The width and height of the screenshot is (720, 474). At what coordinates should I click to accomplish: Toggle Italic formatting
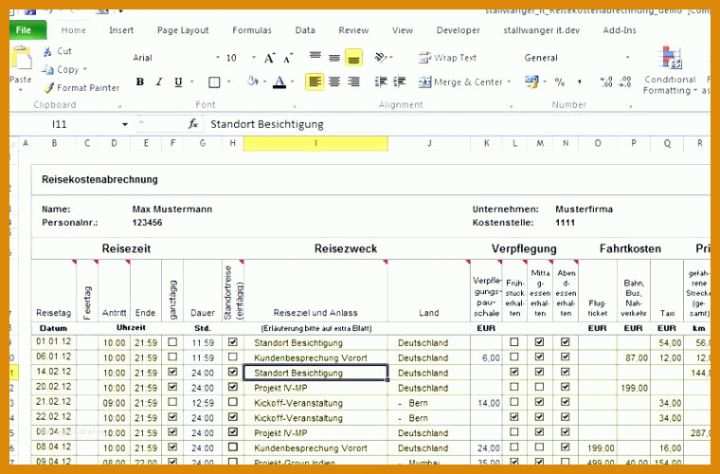point(159,82)
